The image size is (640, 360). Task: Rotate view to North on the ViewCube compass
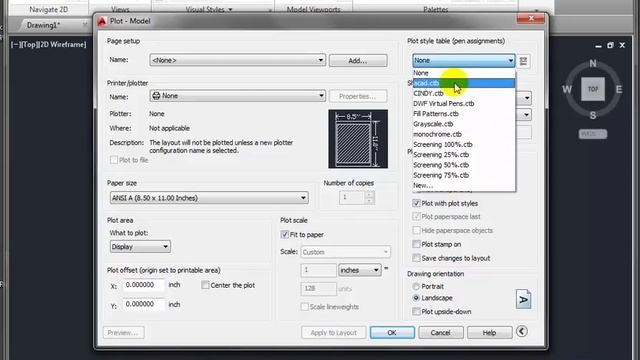pos(593,63)
